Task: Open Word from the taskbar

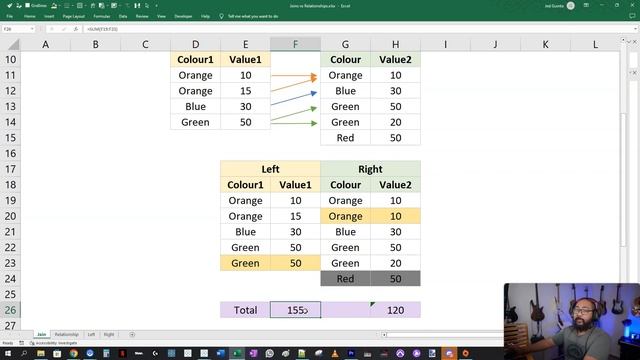Action: coord(220,353)
